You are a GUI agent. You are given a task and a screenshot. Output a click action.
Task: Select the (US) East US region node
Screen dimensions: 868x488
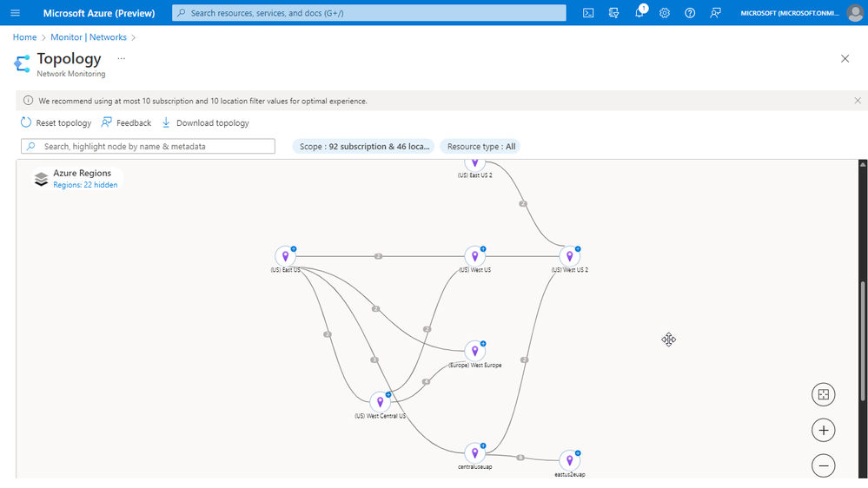coord(286,256)
